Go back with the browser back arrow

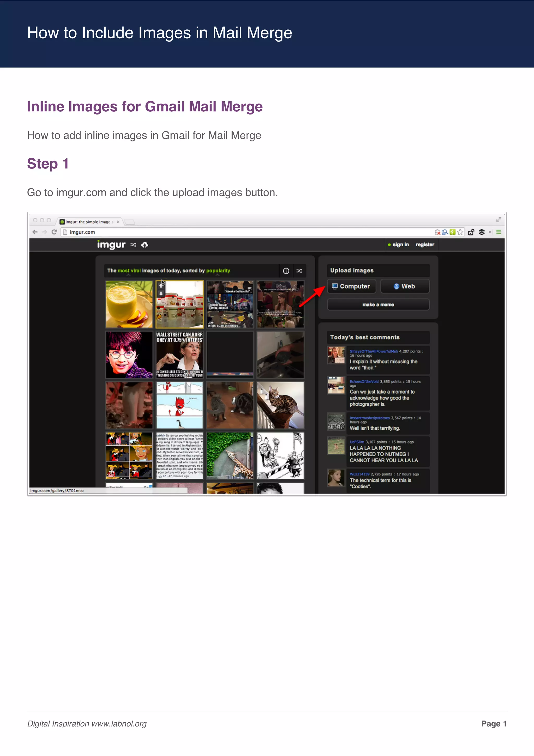point(35,232)
